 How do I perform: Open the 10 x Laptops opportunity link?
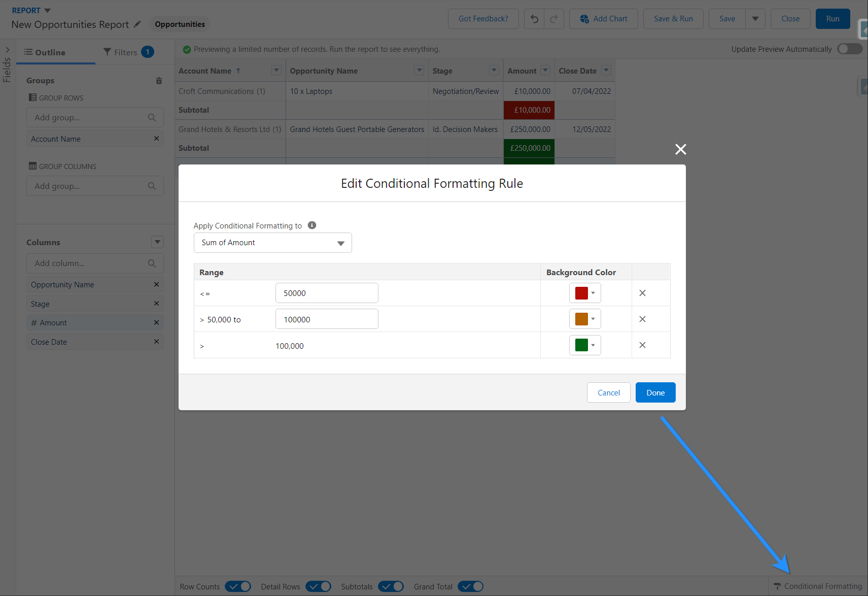[311, 91]
